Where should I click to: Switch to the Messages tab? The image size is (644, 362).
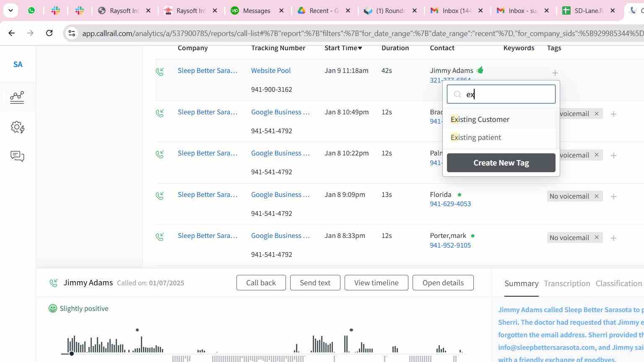pyautogui.click(x=256, y=10)
